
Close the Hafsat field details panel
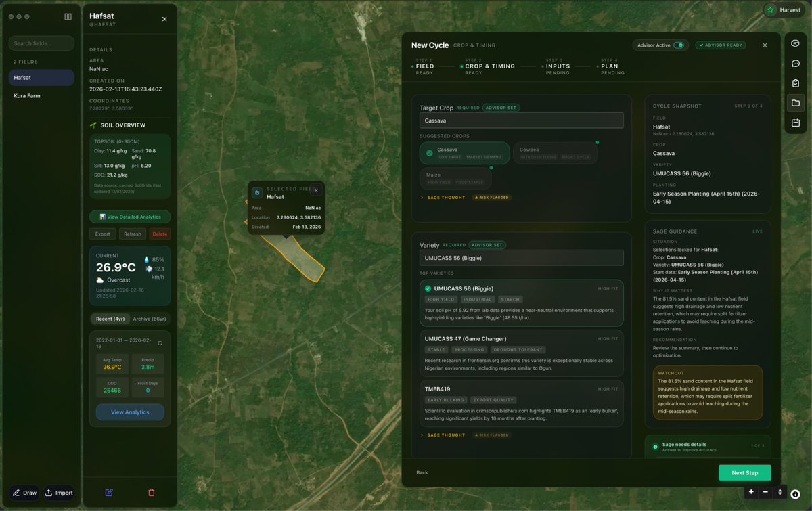tap(164, 19)
